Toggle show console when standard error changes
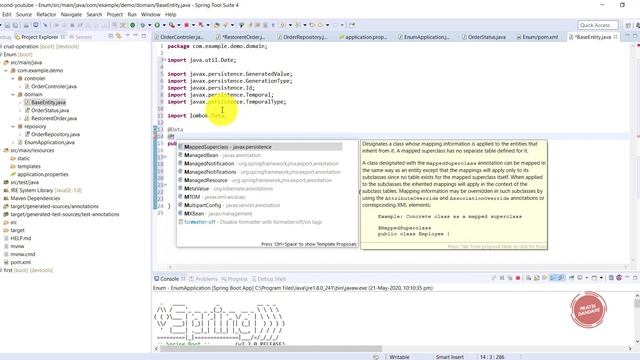This screenshot has width=640, height=360. click(x=561, y=278)
